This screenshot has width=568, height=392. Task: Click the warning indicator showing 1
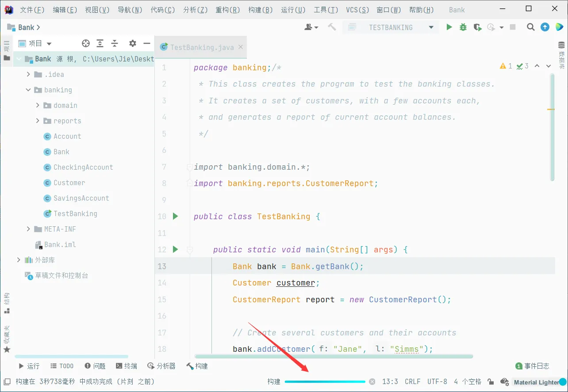click(x=506, y=66)
